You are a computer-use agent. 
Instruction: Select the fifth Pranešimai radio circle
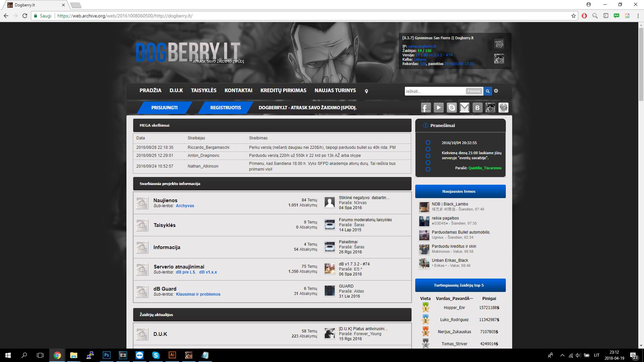click(428, 169)
